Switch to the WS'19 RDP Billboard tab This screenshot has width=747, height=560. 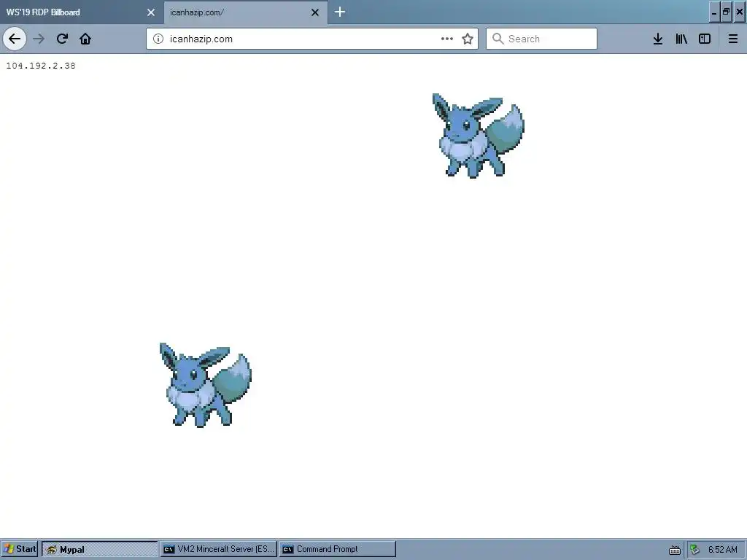click(82, 12)
